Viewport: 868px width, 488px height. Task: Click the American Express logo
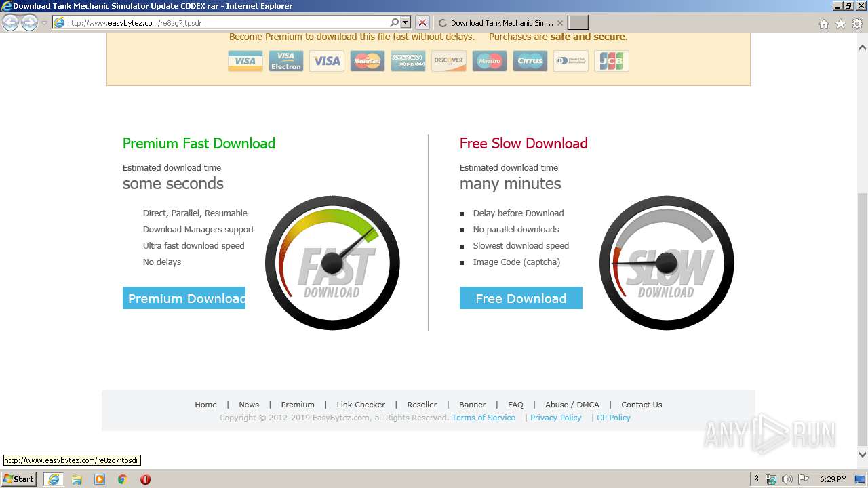(x=408, y=61)
